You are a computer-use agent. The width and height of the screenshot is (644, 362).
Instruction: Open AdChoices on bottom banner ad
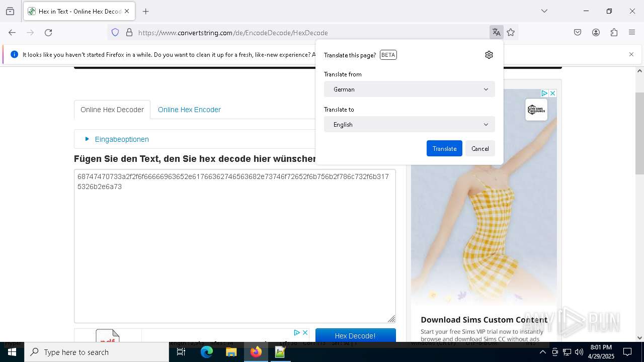(297, 332)
